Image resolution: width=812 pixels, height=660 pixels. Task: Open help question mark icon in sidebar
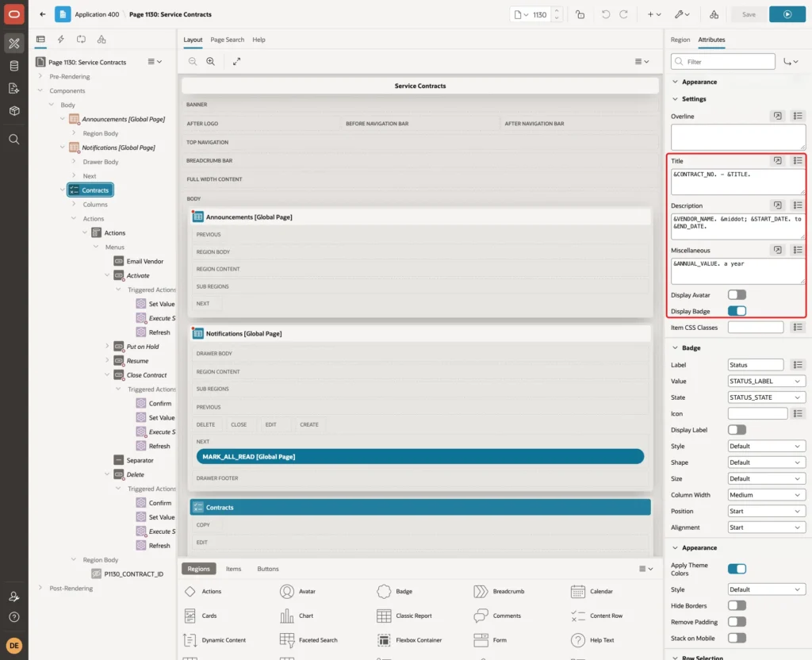(x=14, y=617)
